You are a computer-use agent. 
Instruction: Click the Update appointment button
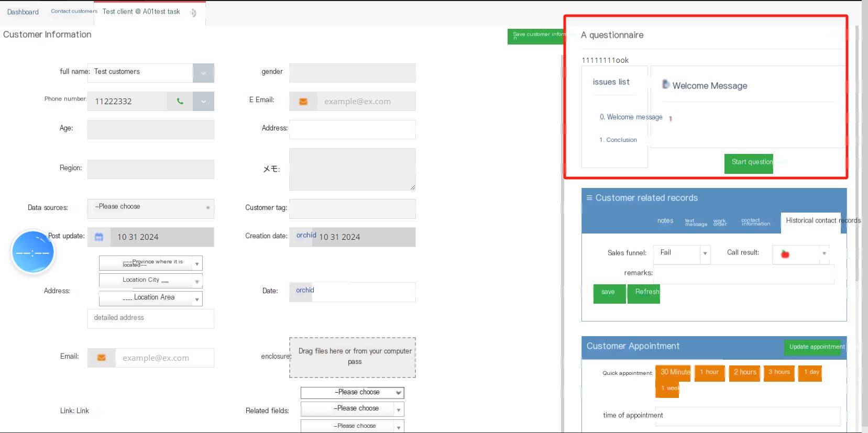[x=812, y=347]
